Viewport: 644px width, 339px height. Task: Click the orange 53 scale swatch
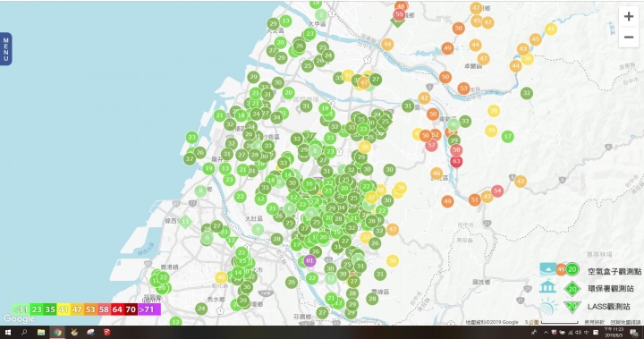point(90,309)
